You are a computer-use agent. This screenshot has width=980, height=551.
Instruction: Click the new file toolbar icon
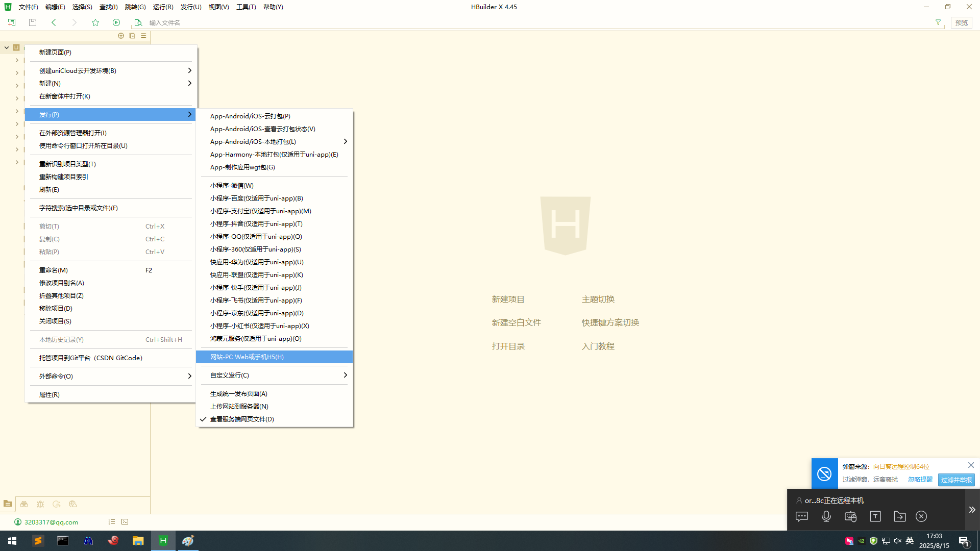12,22
